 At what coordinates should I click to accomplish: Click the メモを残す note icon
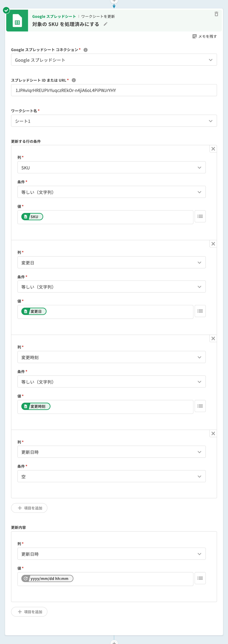[x=194, y=36]
